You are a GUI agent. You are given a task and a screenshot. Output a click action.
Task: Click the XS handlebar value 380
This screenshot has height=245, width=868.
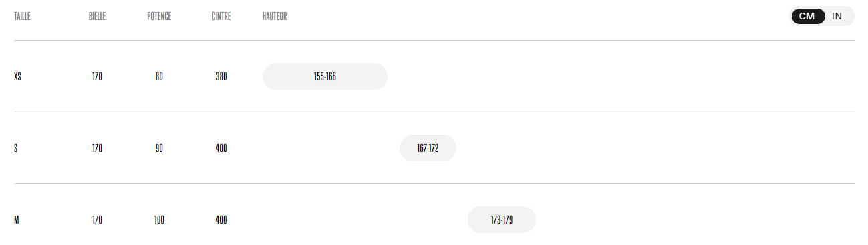click(x=221, y=76)
